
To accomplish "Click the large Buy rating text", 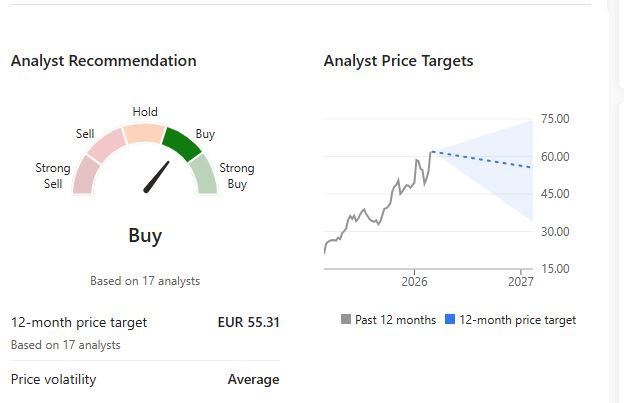I will pos(145,236).
